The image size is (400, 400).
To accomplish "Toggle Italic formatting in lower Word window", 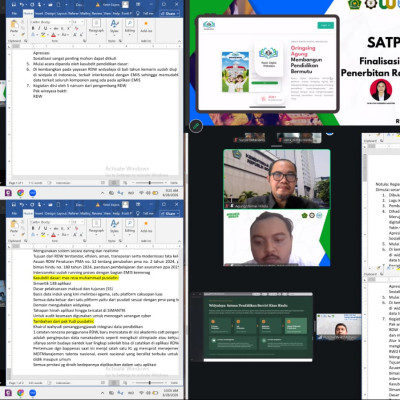I will [39, 228].
